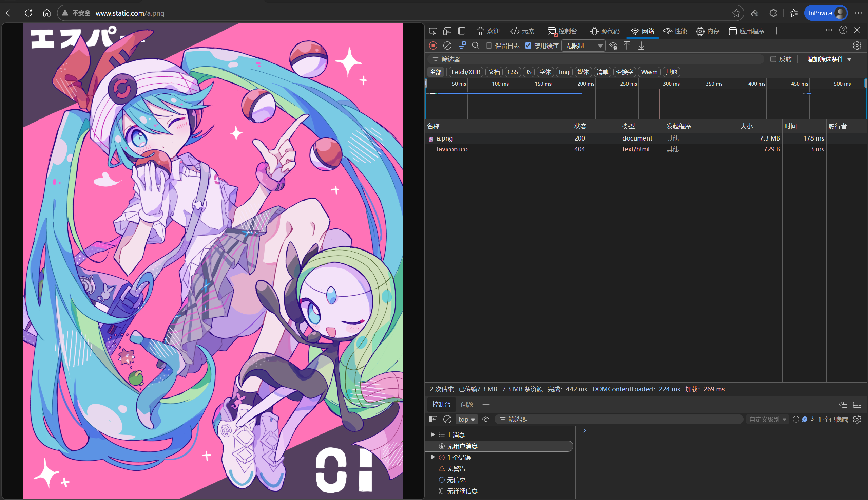Select the favicon.ico request row

(x=452, y=149)
